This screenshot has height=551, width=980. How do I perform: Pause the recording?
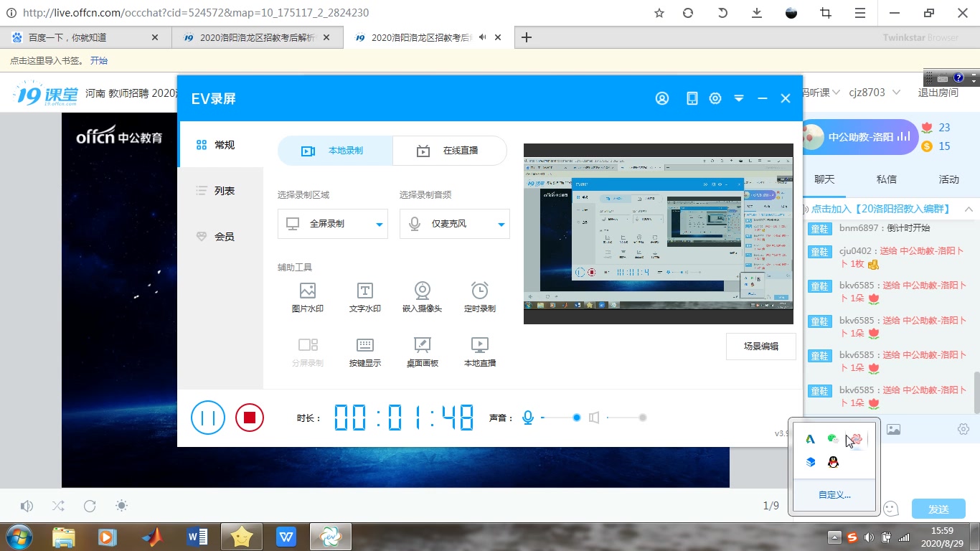coord(208,418)
